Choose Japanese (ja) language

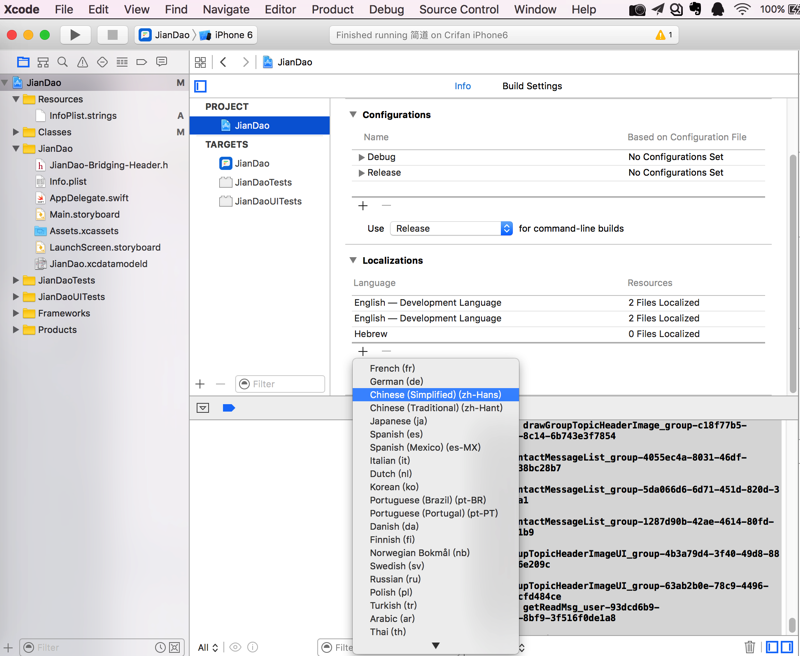436,421
